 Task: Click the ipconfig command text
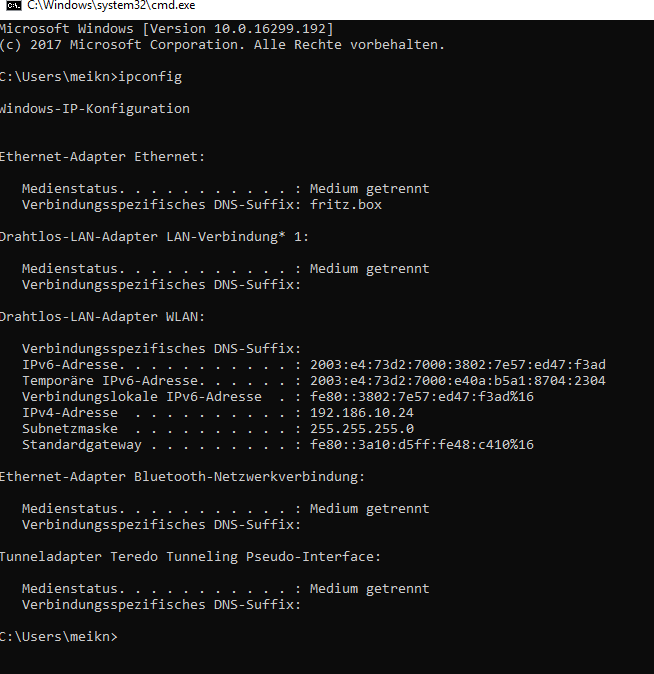click(x=150, y=77)
